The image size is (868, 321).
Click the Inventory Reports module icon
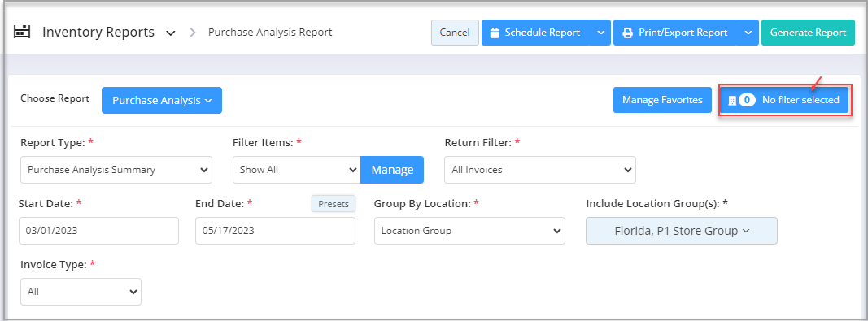[22, 32]
